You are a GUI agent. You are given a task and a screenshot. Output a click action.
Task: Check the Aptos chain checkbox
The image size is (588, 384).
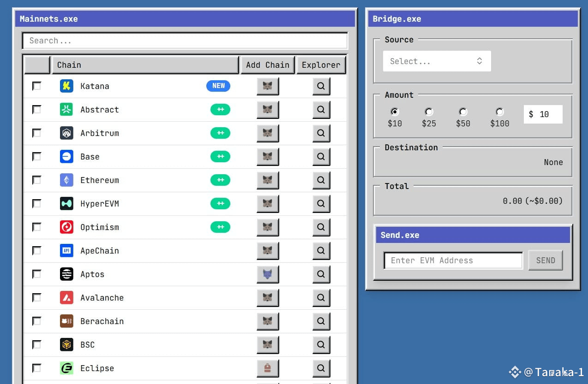tap(36, 274)
